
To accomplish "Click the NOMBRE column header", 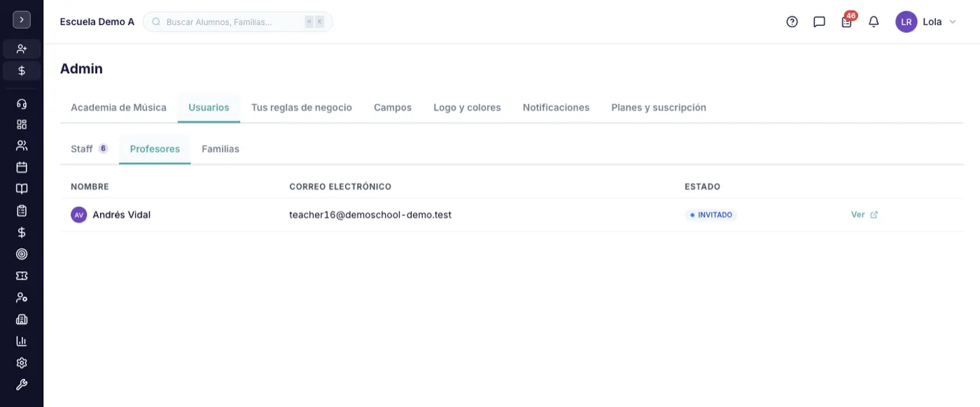I will point(90,187).
